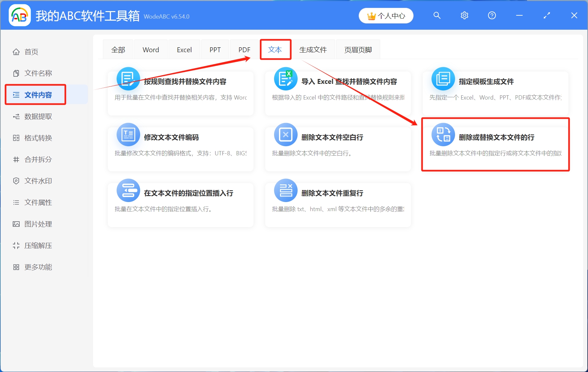Switch to the Word tab
588x372 pixels.
[151, 49]
